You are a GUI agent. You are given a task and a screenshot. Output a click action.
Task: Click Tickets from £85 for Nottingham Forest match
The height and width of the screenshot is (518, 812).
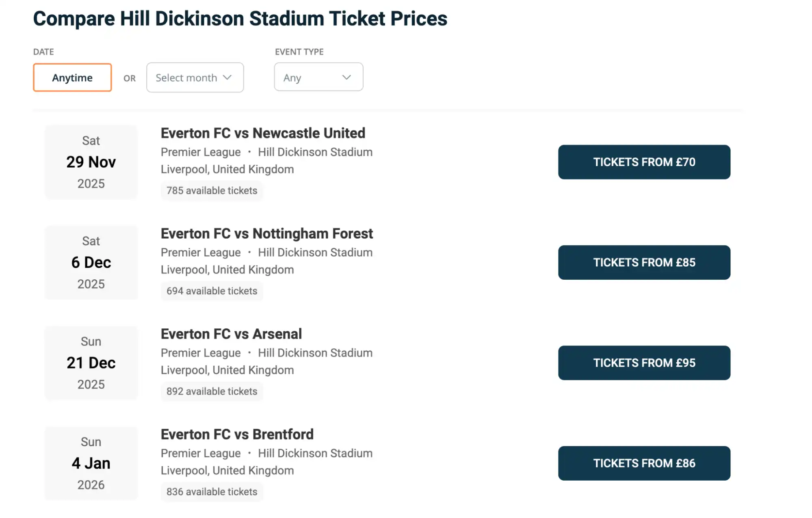pyautogui.click(x=644, y=262)
